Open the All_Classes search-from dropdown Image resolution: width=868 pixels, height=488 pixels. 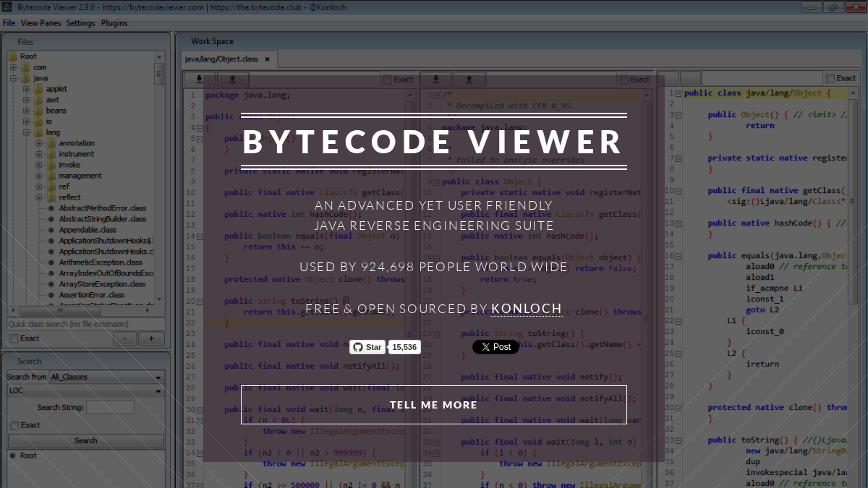[x=106, y=377]
